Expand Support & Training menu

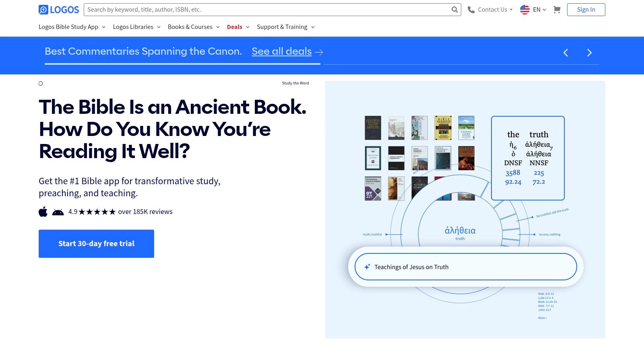pos(286,27)
